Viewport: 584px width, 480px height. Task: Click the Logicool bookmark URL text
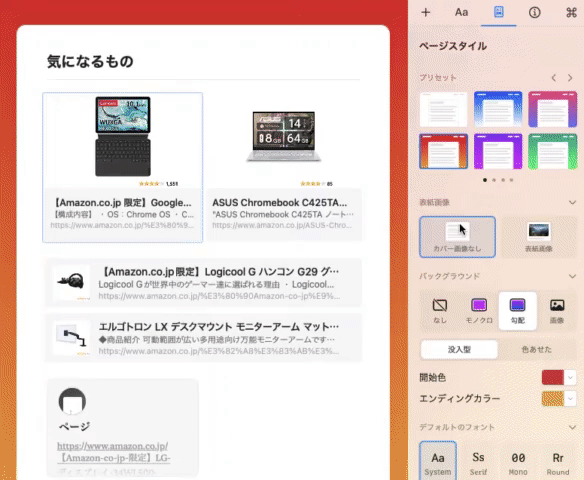[219, 296]
